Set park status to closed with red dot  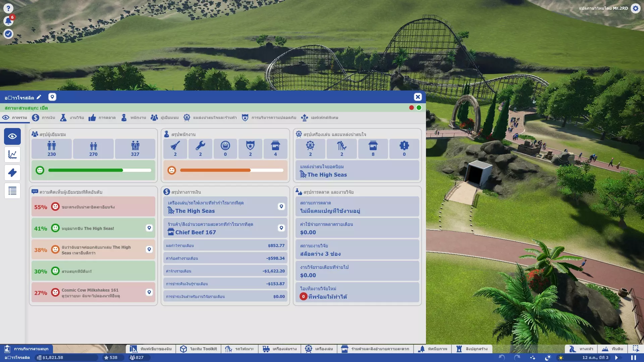pos(411,108)
